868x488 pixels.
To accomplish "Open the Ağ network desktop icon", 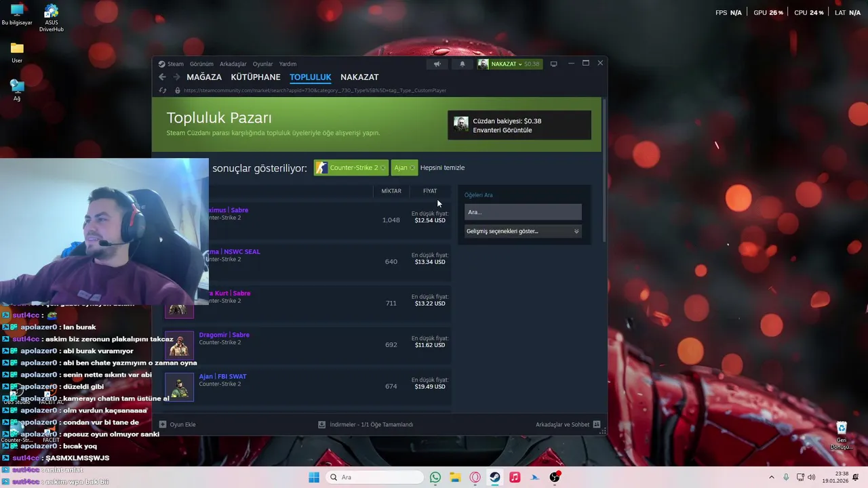I will pyautogui.click(x=17, y=90).
